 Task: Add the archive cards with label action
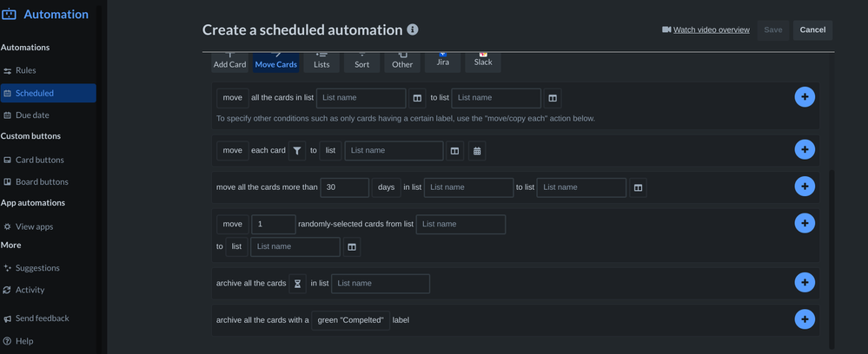tap(805, 319)
